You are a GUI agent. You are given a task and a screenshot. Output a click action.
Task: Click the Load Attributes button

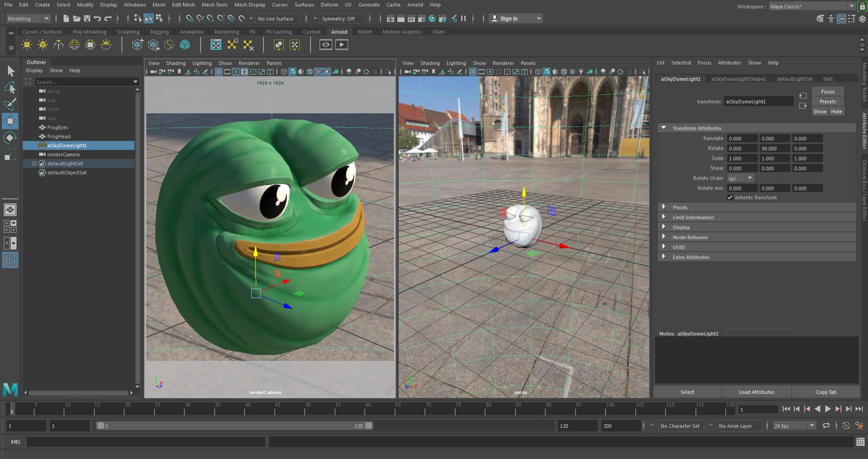coord(756,392)
